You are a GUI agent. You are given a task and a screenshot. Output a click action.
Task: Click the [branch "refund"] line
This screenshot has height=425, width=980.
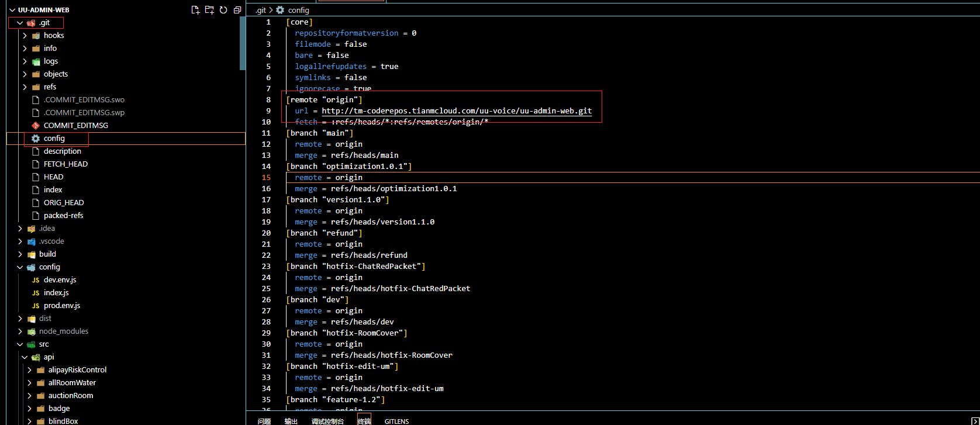[325, 233]
